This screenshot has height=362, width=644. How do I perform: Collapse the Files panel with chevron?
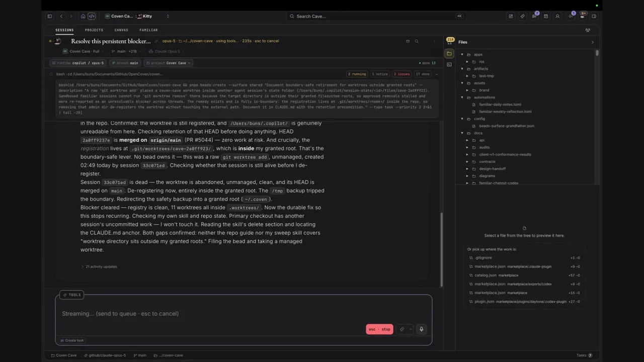click(592, 42)
